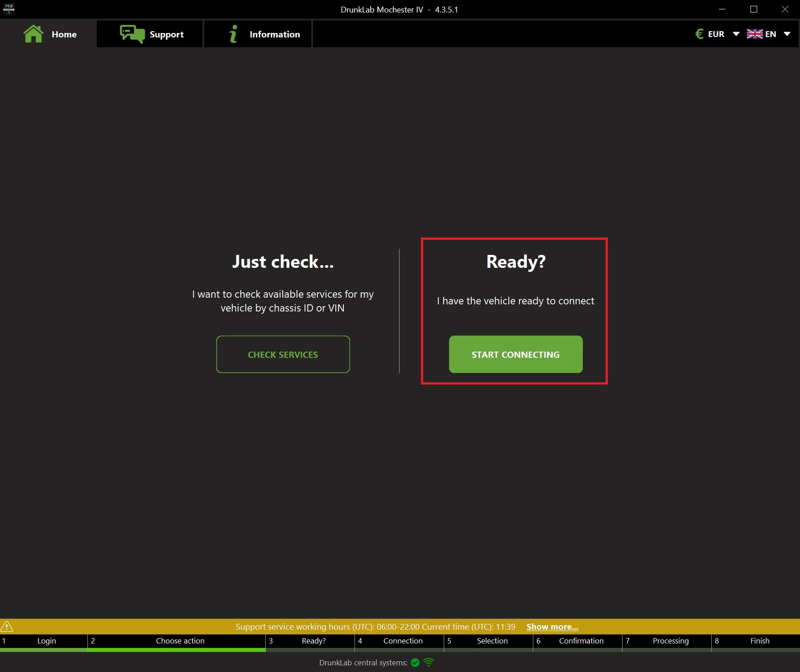Click the green central systems checkmark icon
The image size is (800, 672).
[415, 663]
